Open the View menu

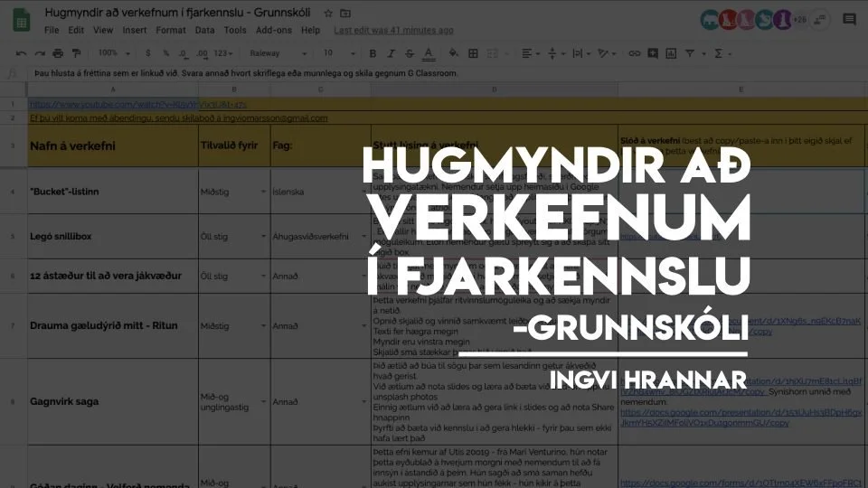[x=103, y=31]
